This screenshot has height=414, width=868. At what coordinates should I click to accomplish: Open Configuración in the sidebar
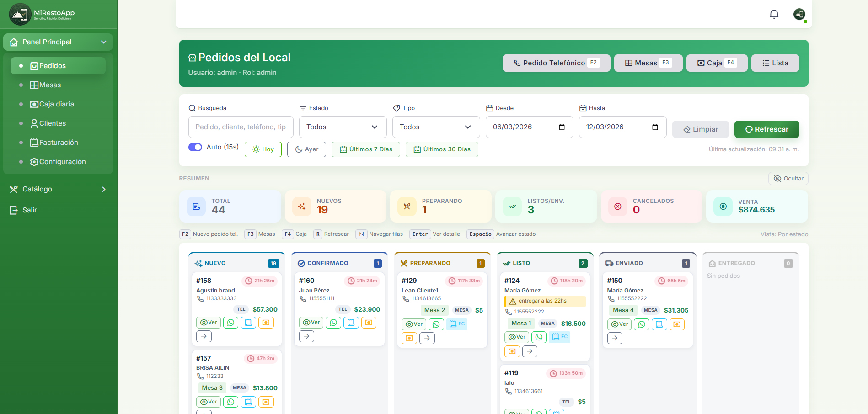[58, 162]
